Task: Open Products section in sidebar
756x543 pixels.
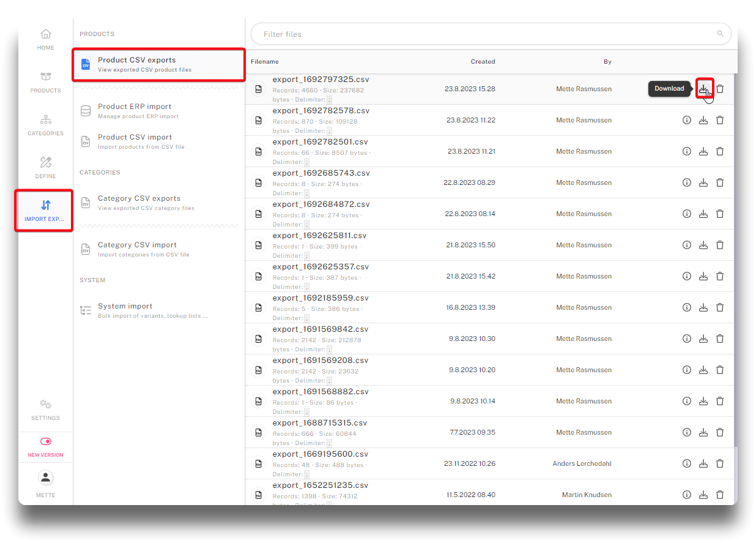Action: (46, 82)
